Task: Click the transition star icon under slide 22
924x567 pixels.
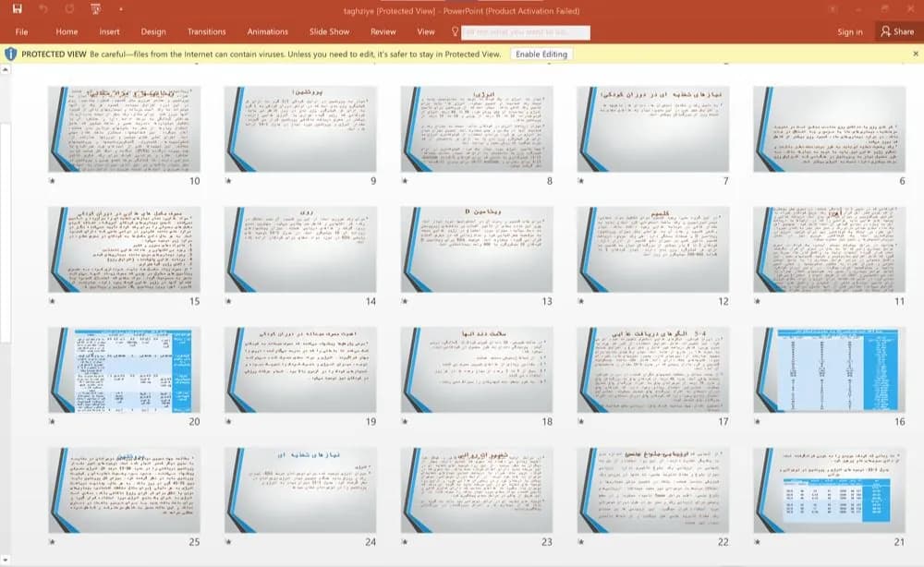Action: pos(580,542)
